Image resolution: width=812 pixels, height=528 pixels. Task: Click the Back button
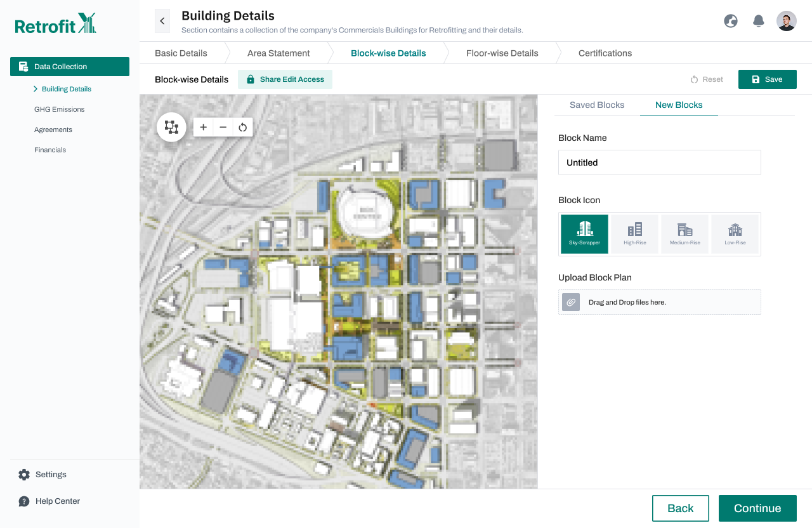point(681,508)
